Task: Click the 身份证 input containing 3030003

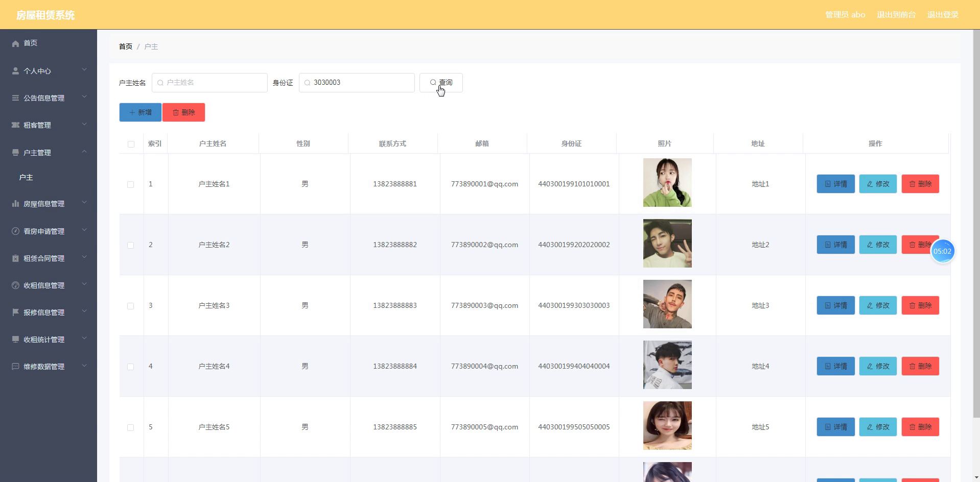Action: point(357,83)
